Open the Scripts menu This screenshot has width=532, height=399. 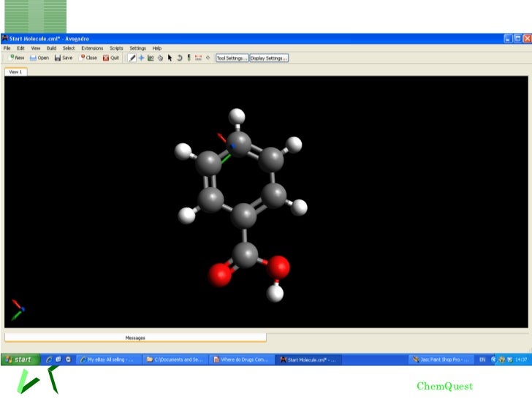point(116,48)
